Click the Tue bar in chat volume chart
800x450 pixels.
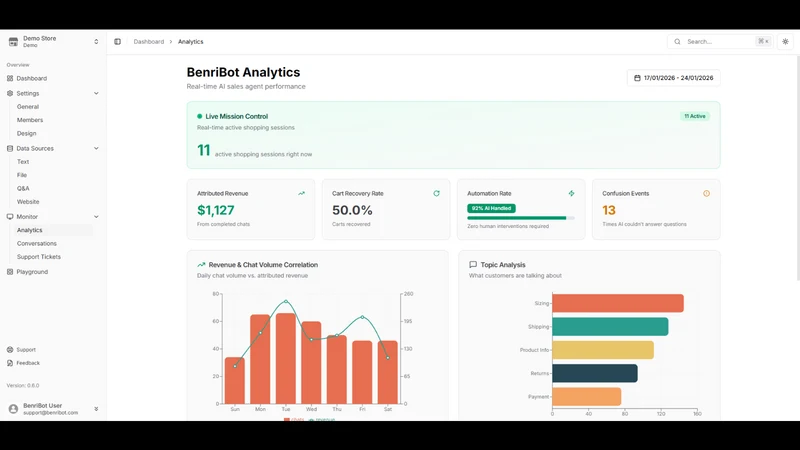[286, 358]
